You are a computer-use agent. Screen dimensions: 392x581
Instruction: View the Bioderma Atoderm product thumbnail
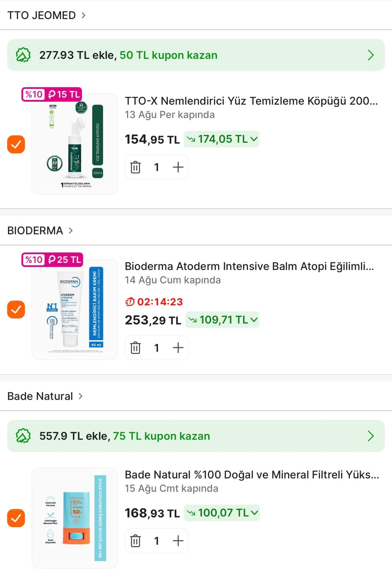75,309
